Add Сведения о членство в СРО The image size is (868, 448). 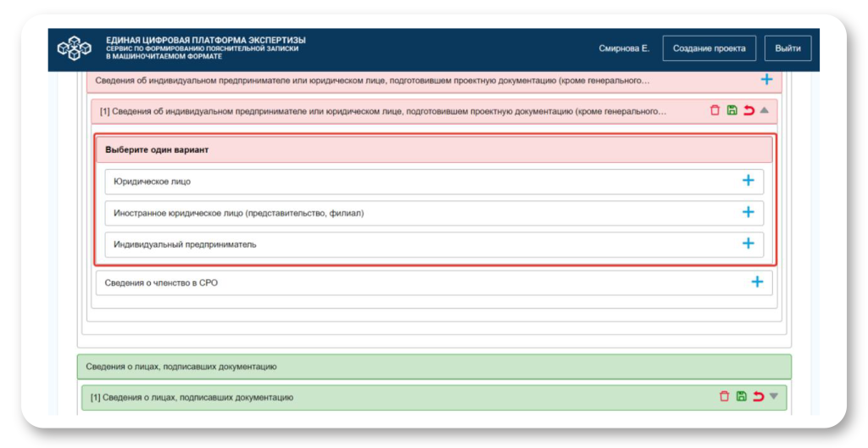[757, 282]
